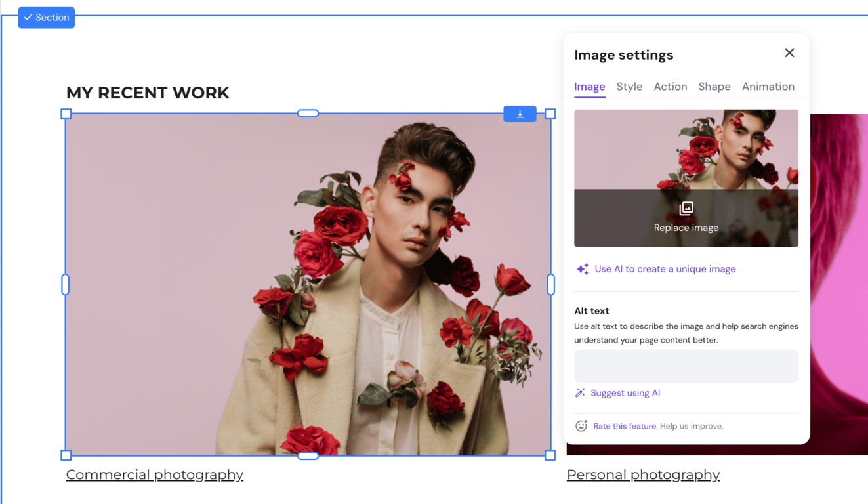Viewport: 868px width, 504px height.
Task: Open the Personal photography link
Action: click(643, 474)
